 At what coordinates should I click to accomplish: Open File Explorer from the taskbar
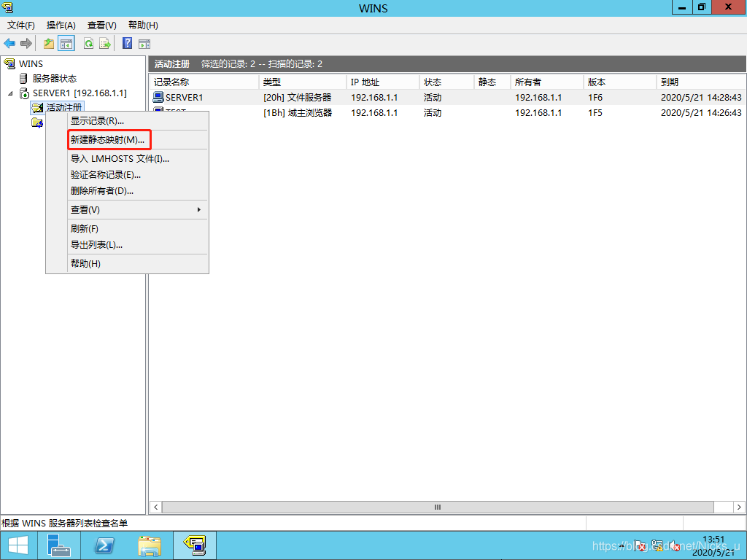[x=150, y=545]
